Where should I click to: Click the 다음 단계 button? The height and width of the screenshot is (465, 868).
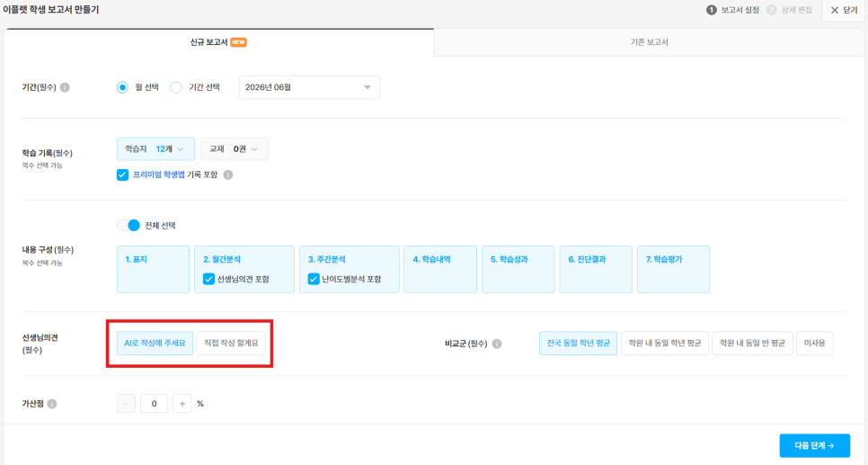point(814,445)
